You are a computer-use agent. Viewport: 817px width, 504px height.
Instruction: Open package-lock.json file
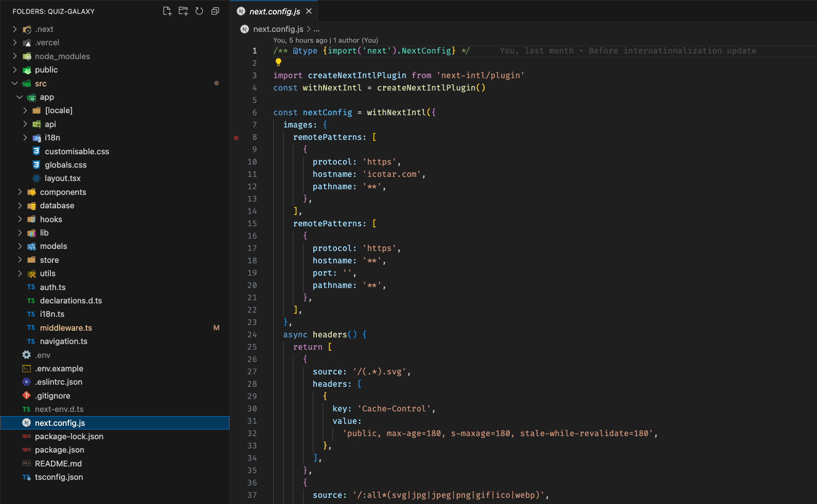69,436
